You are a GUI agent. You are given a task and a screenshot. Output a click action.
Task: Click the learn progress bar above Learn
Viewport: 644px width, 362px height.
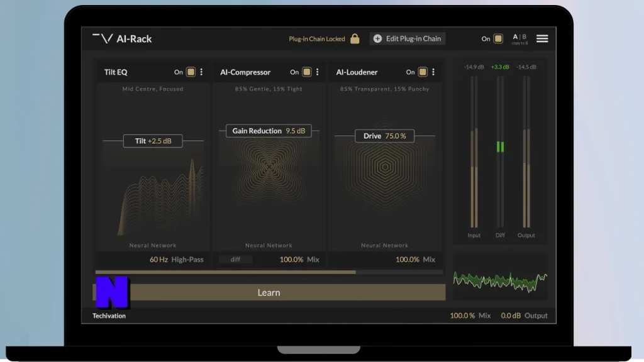(269, 272)
